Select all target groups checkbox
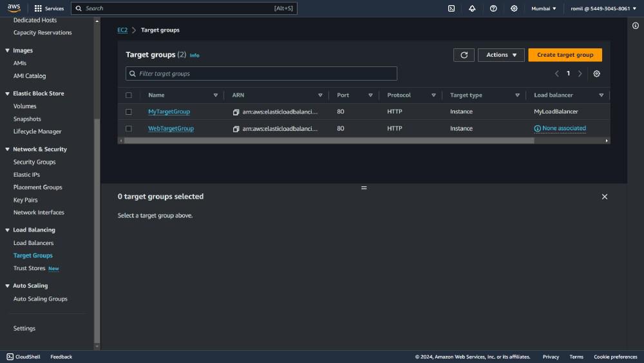This screenshot has height=363, width=644. [129, 95]
